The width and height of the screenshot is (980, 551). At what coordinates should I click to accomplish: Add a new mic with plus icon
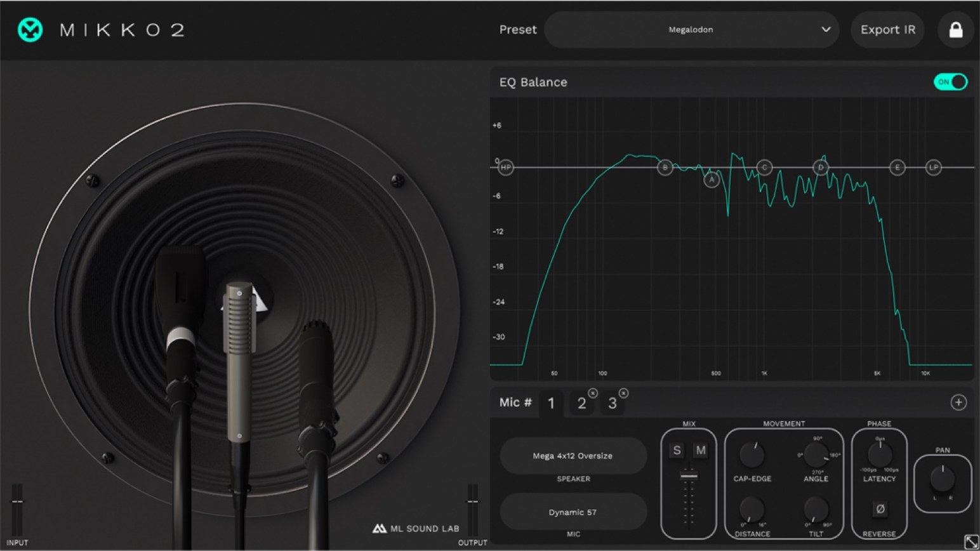tap(958, 402)
